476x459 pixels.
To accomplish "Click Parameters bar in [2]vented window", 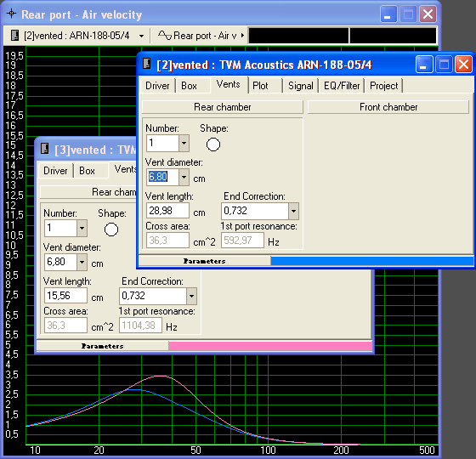I will coord(205,261).
